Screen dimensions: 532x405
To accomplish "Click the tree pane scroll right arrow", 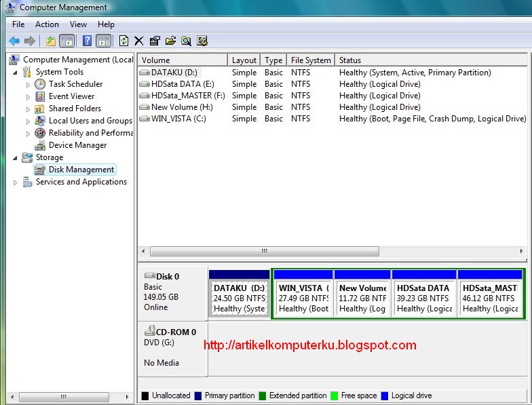I will tap(127, 396).
